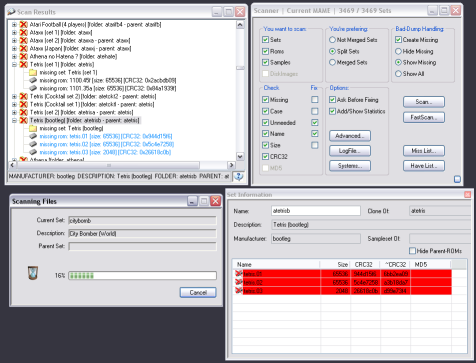
Task: Click the scanning progress bar at 16%
Action: (x=142, y=275)
